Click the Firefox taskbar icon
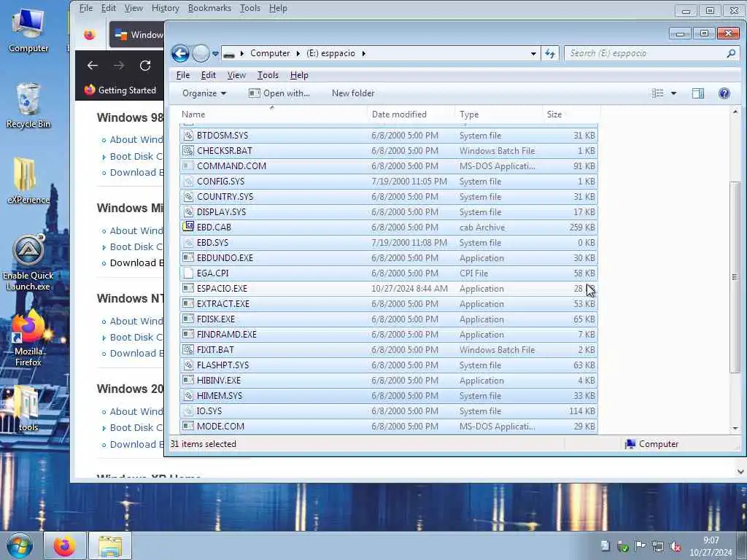This screenshot has height=560, width=747. click(x=64, y=545)
